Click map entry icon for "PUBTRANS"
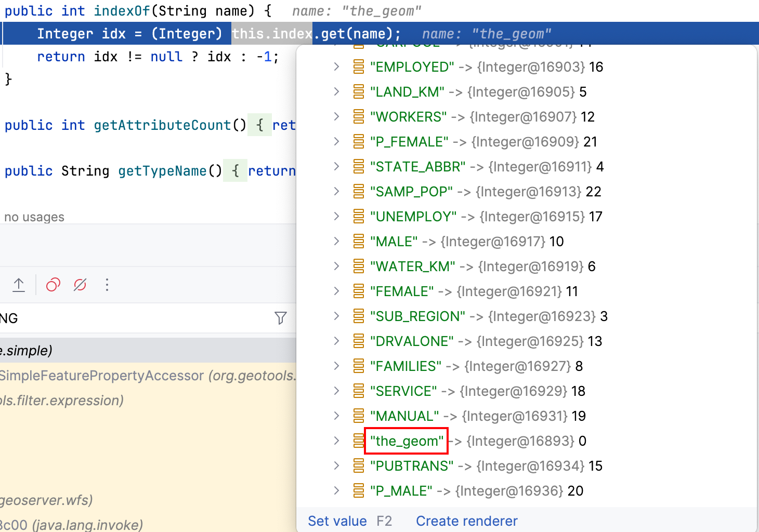 (359, 466)
